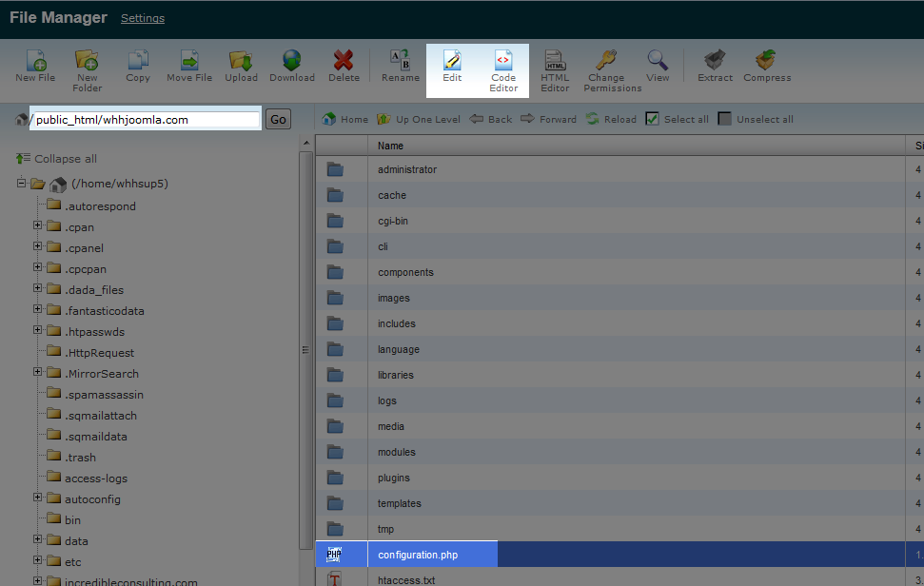Click Up One Level navigation item
The image size is (924, 586).
click(419, 119)
